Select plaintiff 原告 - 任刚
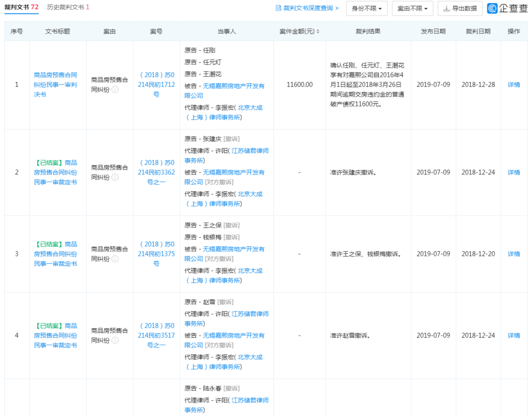Viewport: 532px width, 417px height. (200, 50)
